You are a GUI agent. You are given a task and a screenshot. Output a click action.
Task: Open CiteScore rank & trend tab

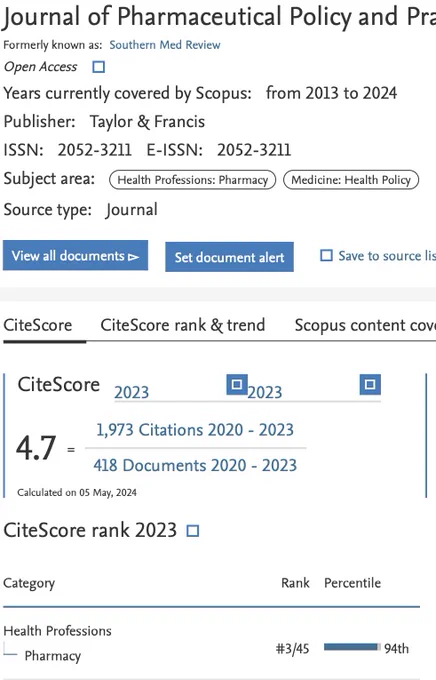point(183,325)
